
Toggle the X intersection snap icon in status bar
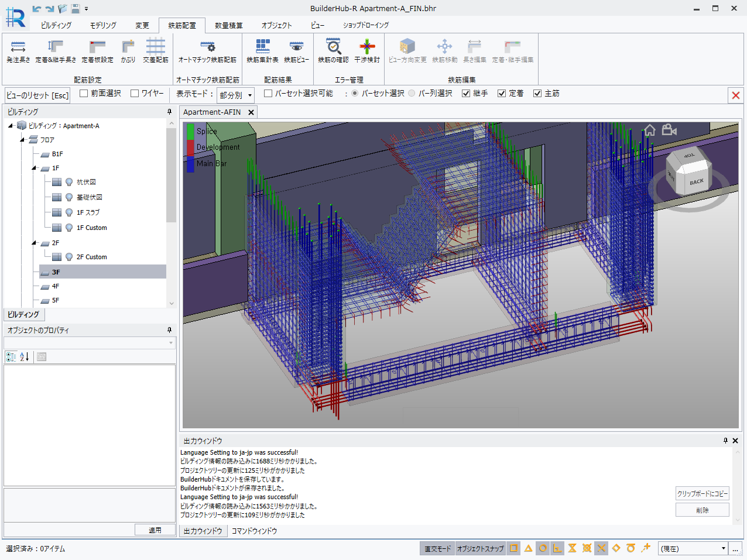[601, 548]
